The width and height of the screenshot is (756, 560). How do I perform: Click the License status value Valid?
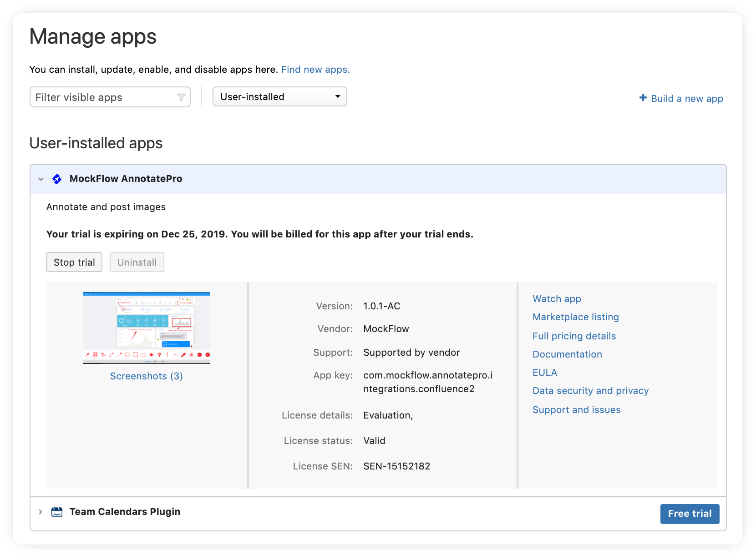tap(374, 441)
